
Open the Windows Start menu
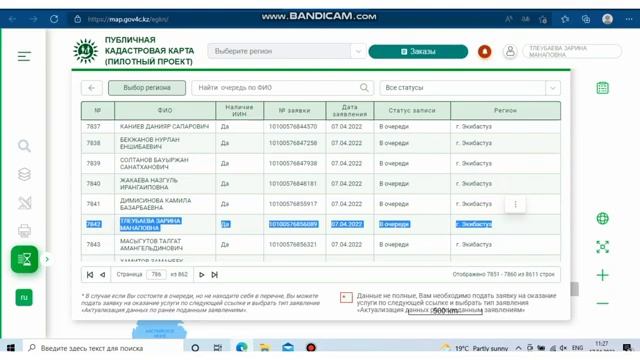point(11,348)
